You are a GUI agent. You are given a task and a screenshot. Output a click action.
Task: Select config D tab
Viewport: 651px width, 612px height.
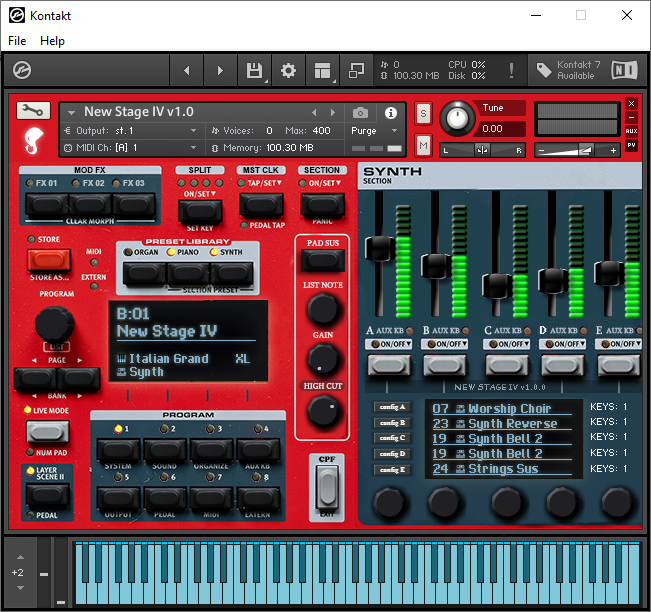tap(392, 454)
